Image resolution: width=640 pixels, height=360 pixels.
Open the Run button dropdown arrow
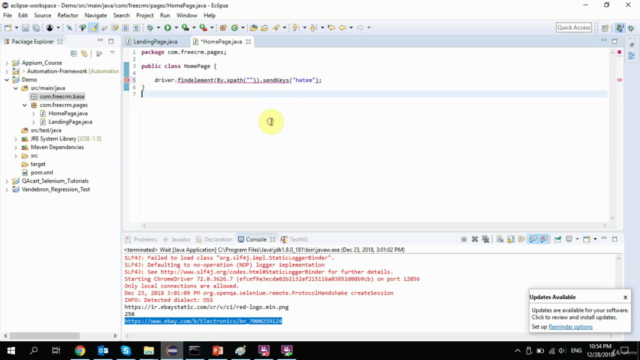(176, 28)
